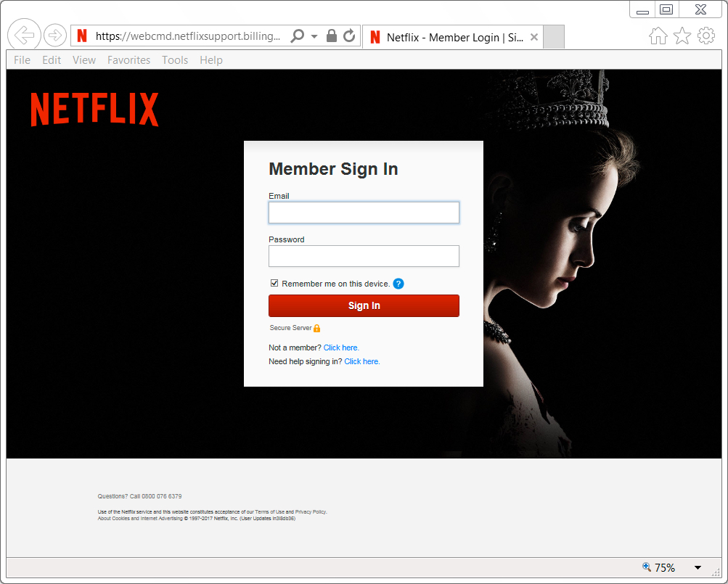The height and width of the screenshot is (584, 728).
Task: Click the Secure Server text
Action: click(x=290, y=328)
